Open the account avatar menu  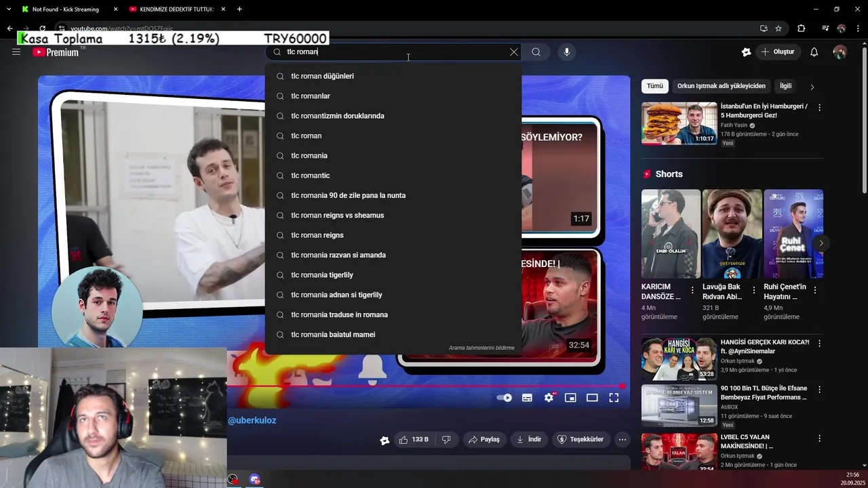(x=840, y=52)
